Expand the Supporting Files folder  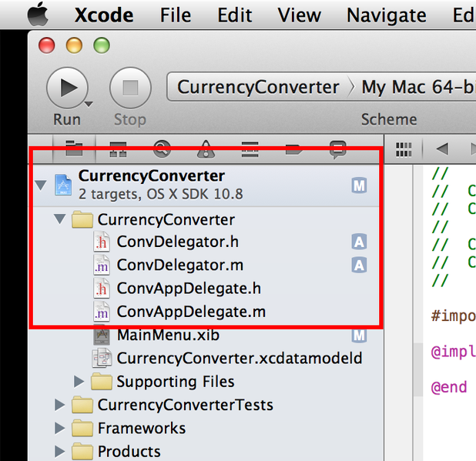coord(79,382)
